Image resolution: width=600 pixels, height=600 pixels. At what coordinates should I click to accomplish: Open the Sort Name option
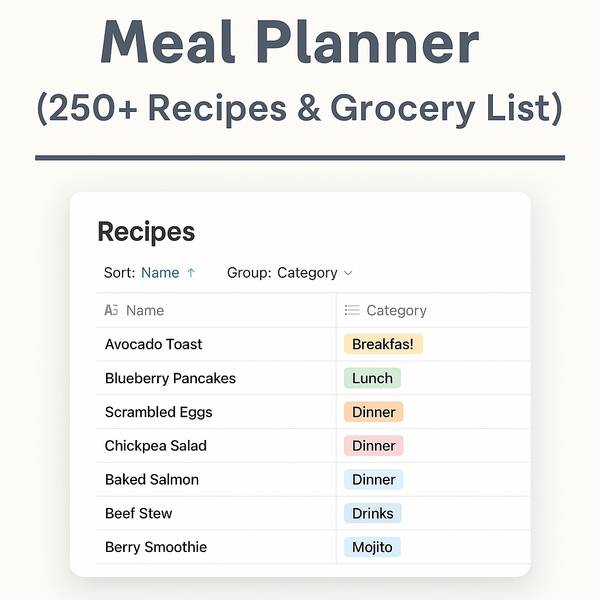(x=160, y=273)
